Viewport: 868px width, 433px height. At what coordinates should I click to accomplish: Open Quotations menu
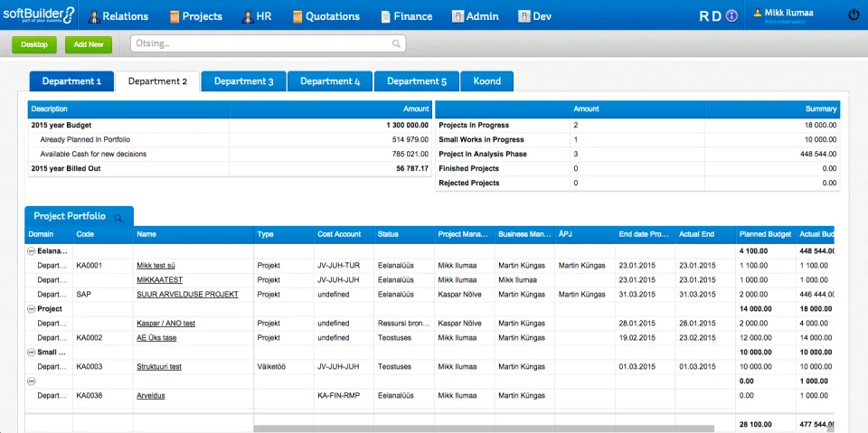326,16
